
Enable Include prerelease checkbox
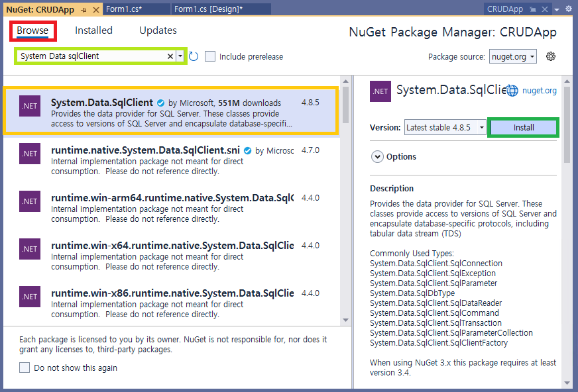210,56
